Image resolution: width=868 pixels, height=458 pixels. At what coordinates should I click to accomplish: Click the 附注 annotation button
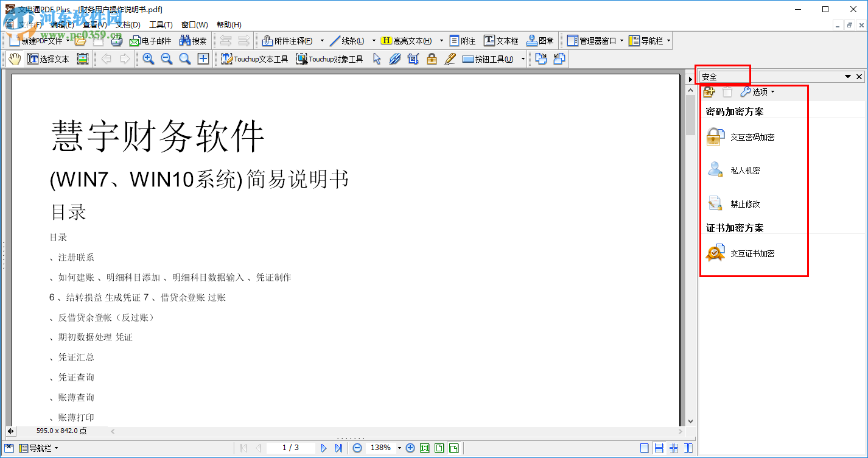click(463, 40)
